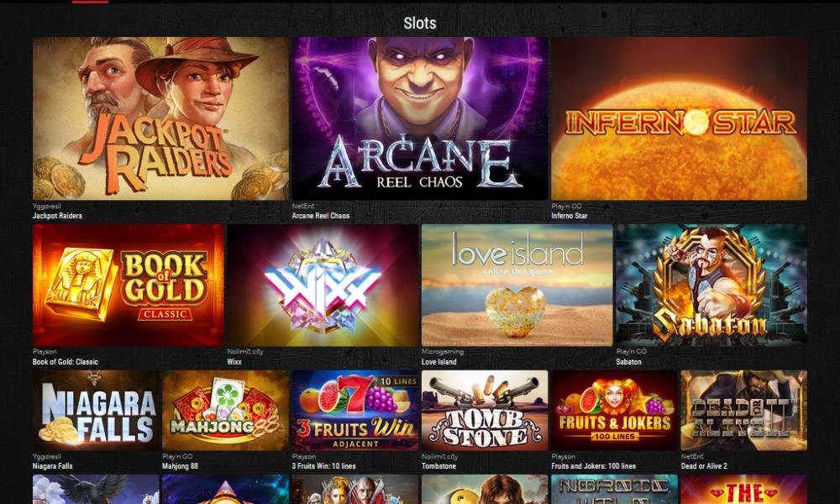
Task: Launch the Niagara Falls slot tile
Action: 96,410
